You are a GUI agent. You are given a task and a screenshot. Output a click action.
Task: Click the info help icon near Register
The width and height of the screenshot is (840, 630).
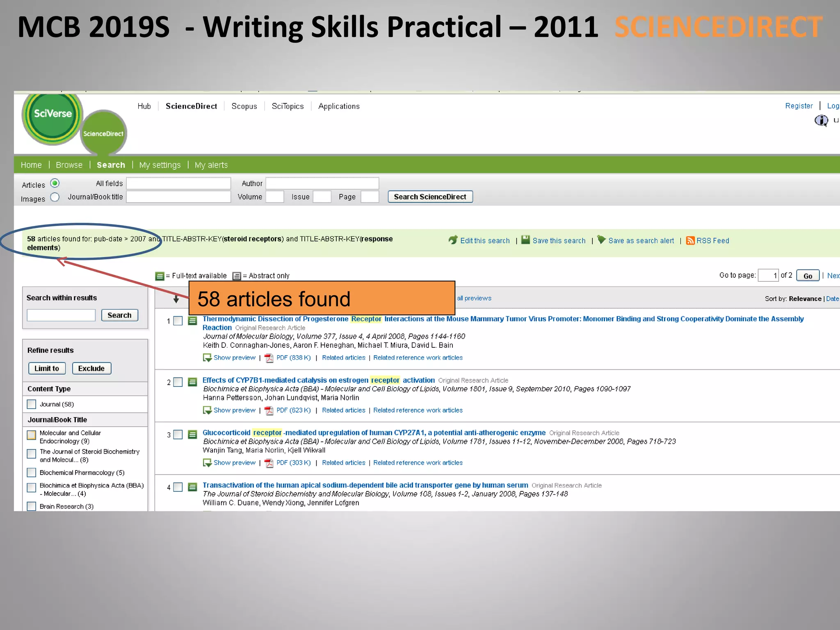821,120
